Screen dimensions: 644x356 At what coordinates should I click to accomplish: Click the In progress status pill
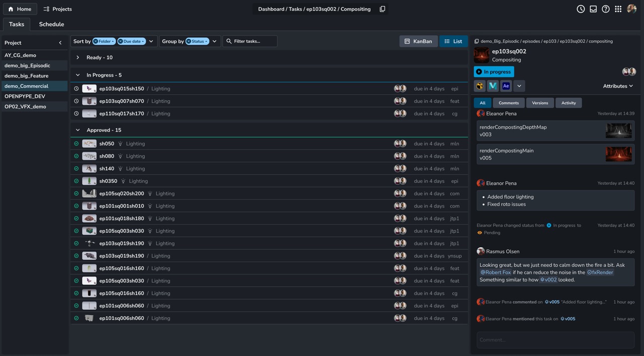tap(494, 72)
